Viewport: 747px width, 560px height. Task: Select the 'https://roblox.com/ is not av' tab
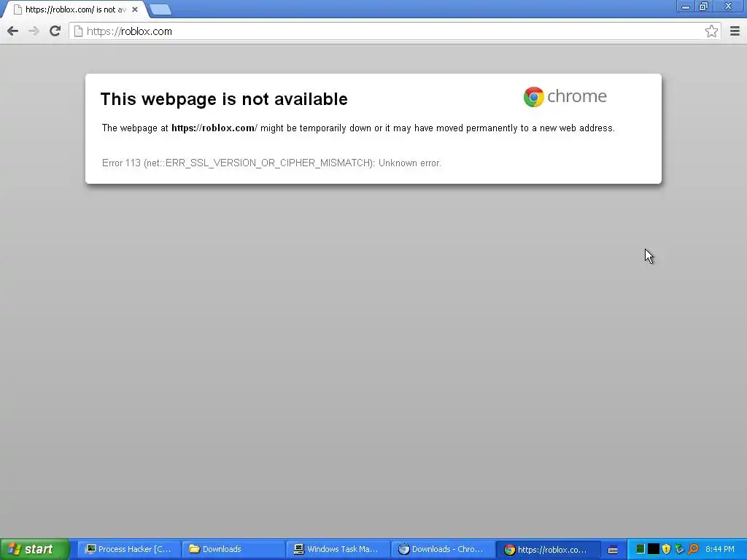(75, 9)
